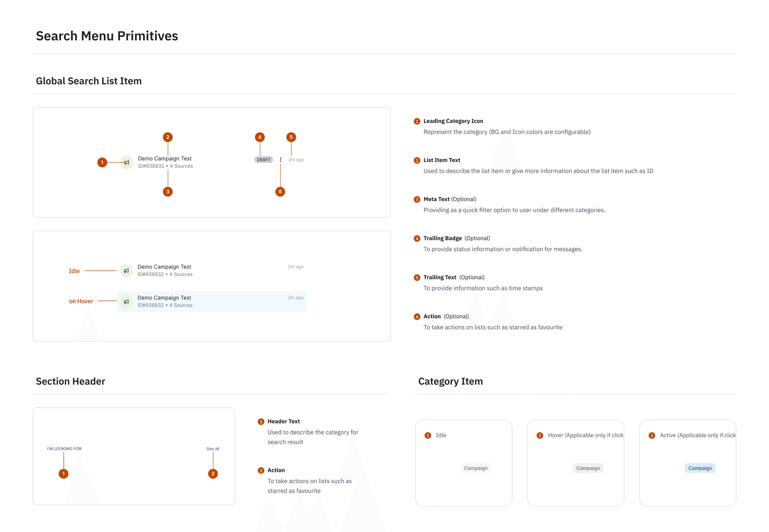
Task: Click the DRAFT trailing badge
Action: pos(264,160)
